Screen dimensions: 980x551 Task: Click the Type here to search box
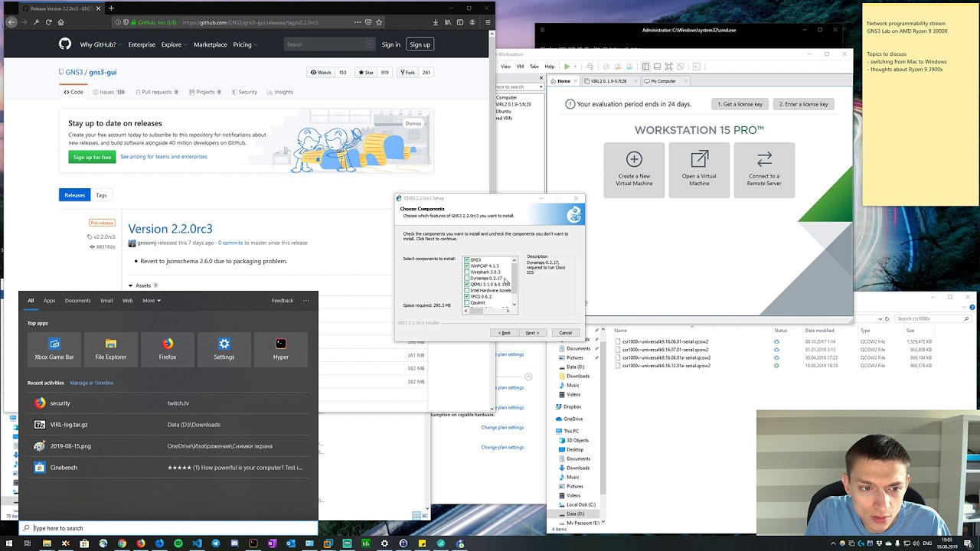168,528
